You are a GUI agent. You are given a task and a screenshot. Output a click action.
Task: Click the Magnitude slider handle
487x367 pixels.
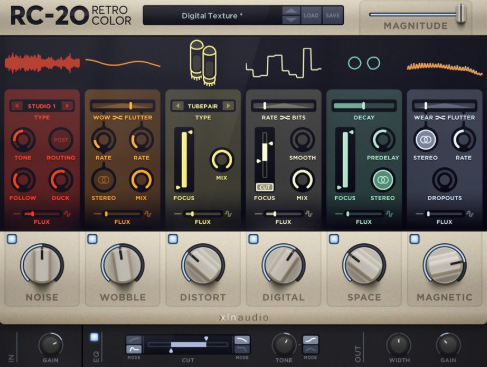click(461, 14)
